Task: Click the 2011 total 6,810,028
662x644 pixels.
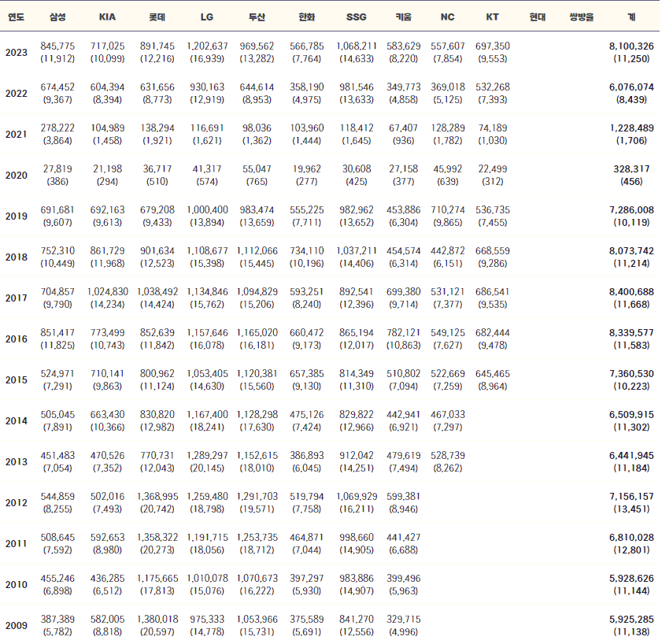Action: pos(631,538)
